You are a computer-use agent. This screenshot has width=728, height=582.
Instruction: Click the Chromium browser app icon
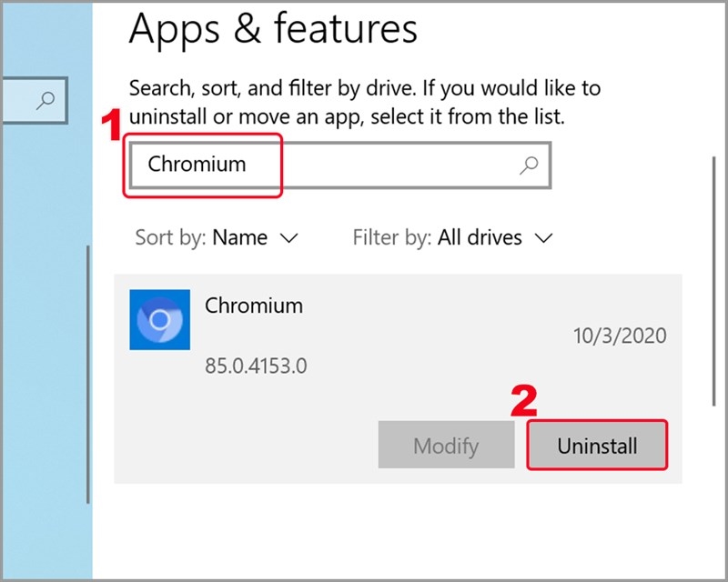pyautogui.click(x=160, y=321)
